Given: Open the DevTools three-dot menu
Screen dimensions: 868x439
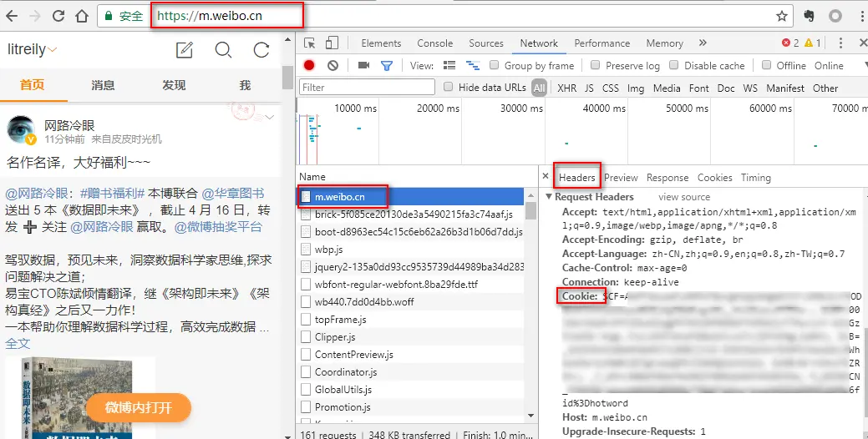Looking at the screenshot, I should coord(841,43).
